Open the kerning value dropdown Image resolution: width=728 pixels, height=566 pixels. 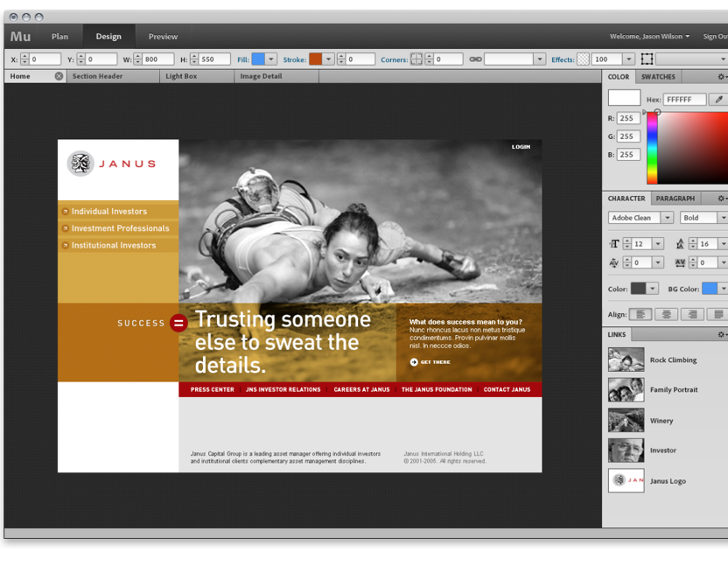coord(658,262)
